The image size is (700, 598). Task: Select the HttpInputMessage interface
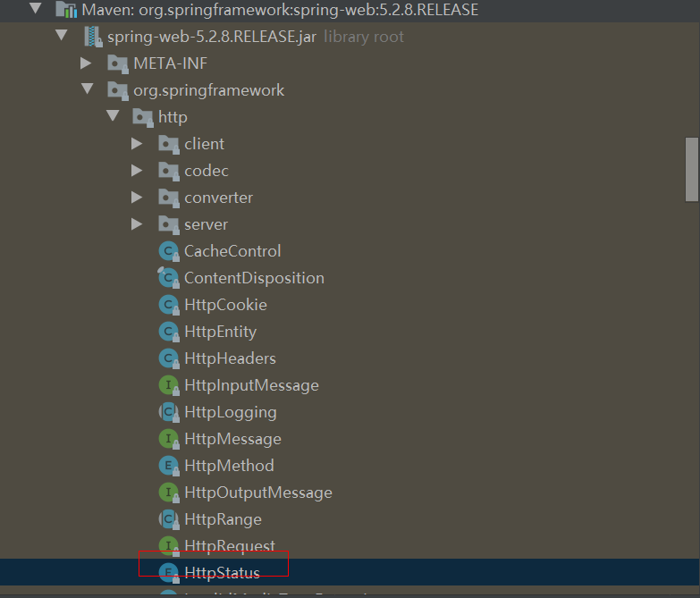click(252, 385)
